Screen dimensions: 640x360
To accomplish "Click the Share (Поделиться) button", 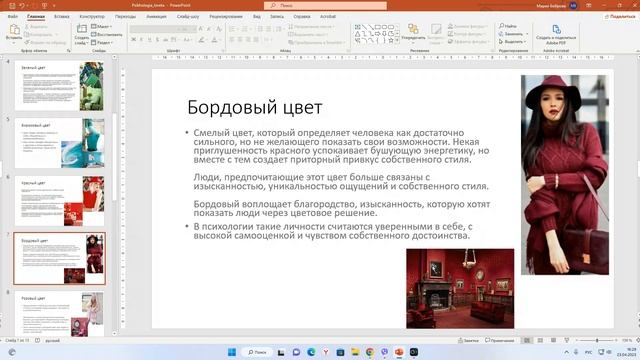I will click(x=620, y=16).
